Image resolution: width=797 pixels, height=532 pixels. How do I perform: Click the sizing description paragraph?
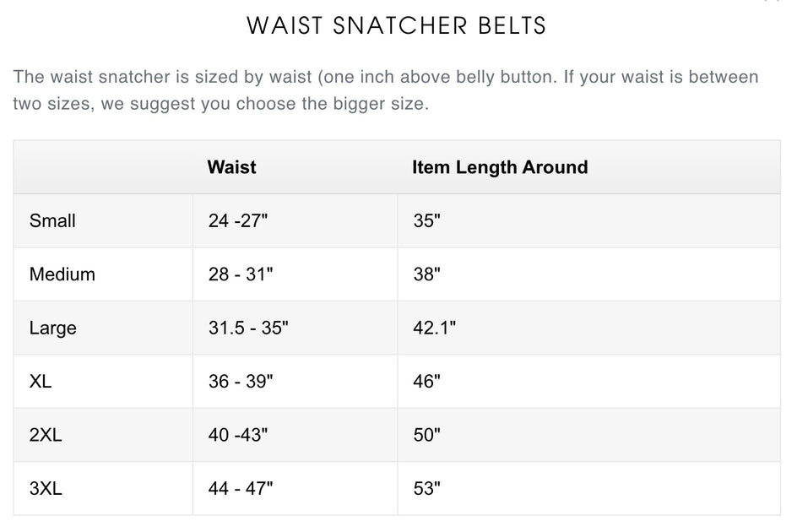pos(386,91)
